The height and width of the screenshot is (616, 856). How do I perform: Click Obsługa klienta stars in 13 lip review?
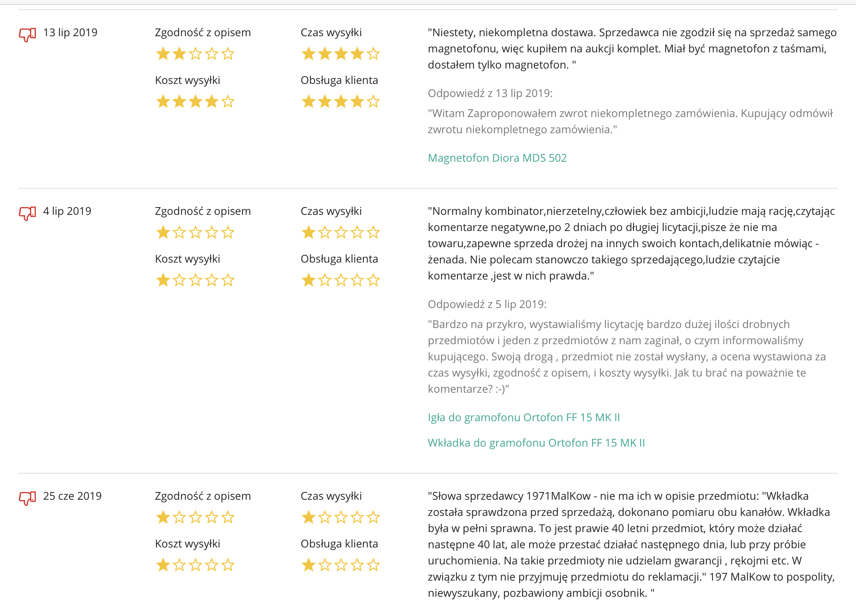(x=341, y=102)
